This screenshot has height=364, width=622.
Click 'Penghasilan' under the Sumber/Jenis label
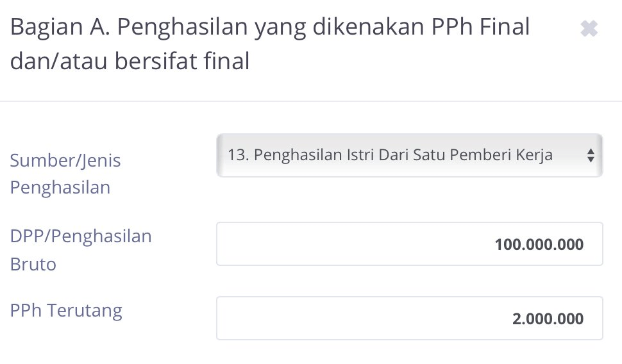pos(60,188)
